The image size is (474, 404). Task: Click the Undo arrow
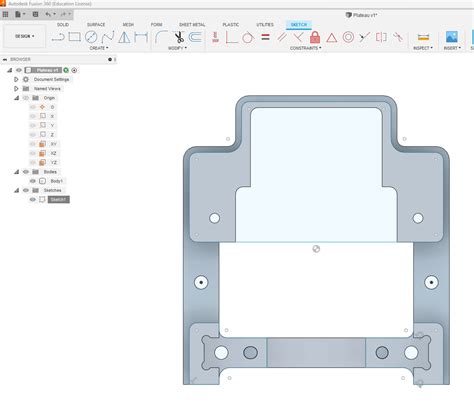point(48,14)
